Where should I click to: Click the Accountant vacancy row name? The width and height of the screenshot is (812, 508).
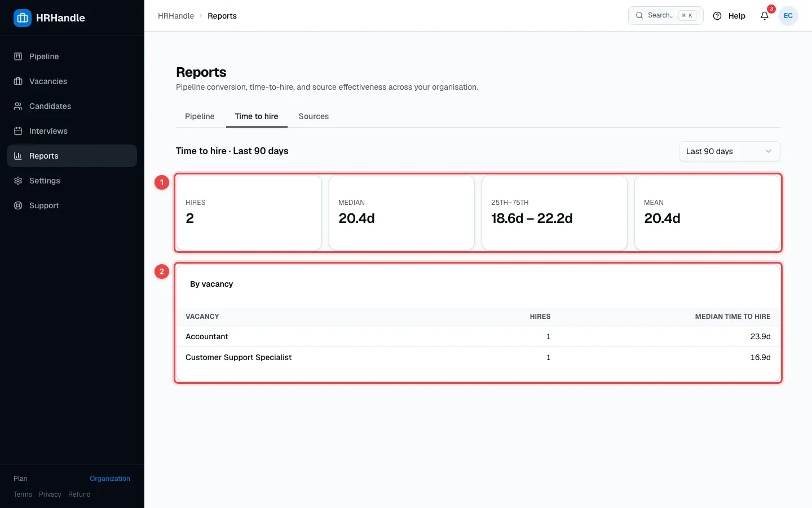pyautogui.click(x=207, y=336)
